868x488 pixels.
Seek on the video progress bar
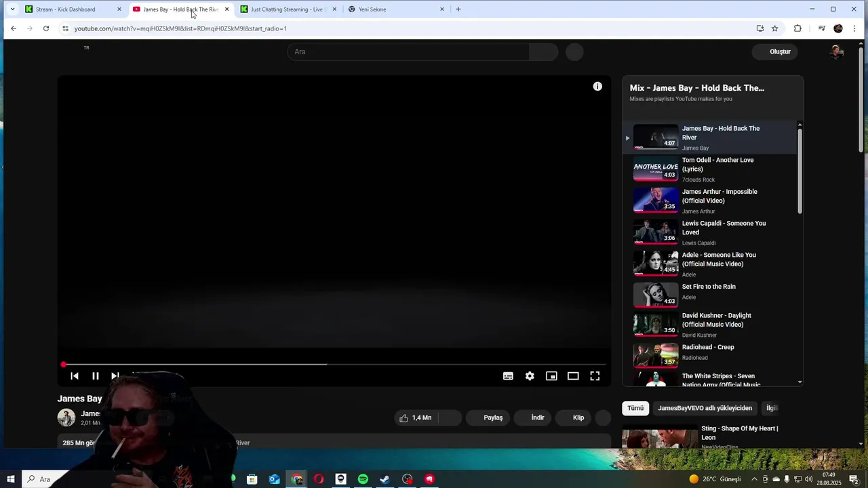point(334,365)
